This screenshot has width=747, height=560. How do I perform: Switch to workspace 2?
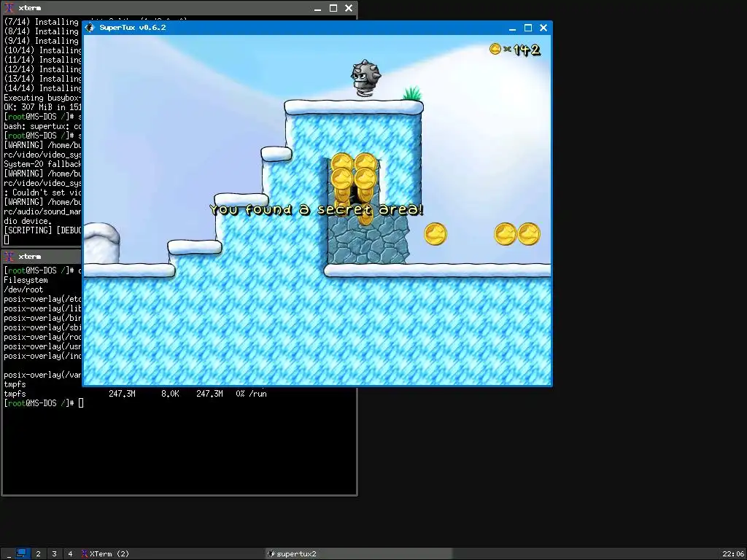coord(38,554)
